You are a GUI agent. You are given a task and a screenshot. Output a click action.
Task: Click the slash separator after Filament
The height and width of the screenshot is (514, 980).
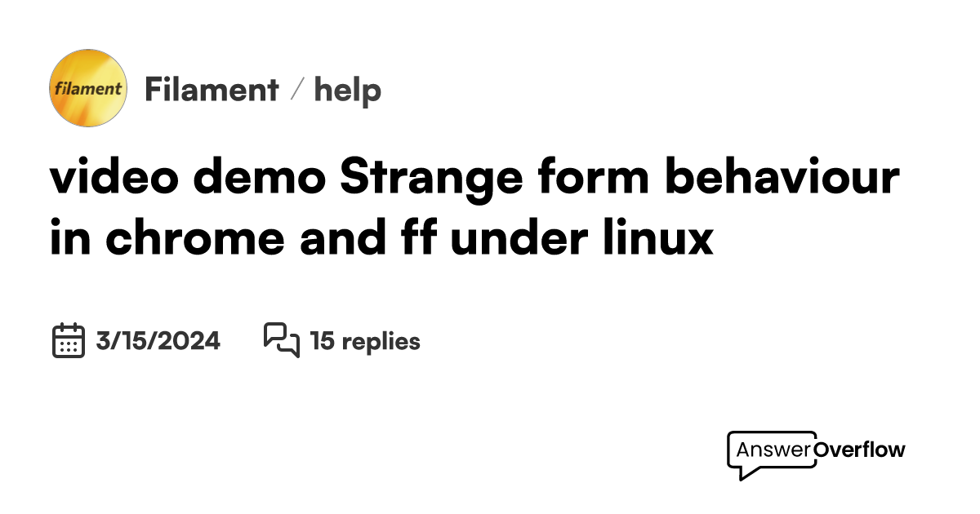(297, 90)
